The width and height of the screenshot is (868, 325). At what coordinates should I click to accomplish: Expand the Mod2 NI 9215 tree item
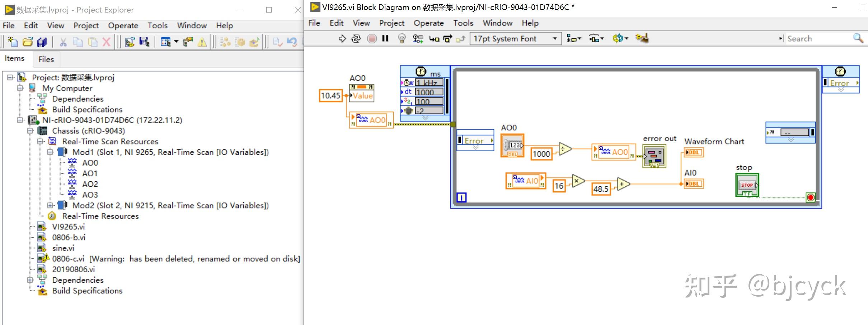click(x=50, y=205)
